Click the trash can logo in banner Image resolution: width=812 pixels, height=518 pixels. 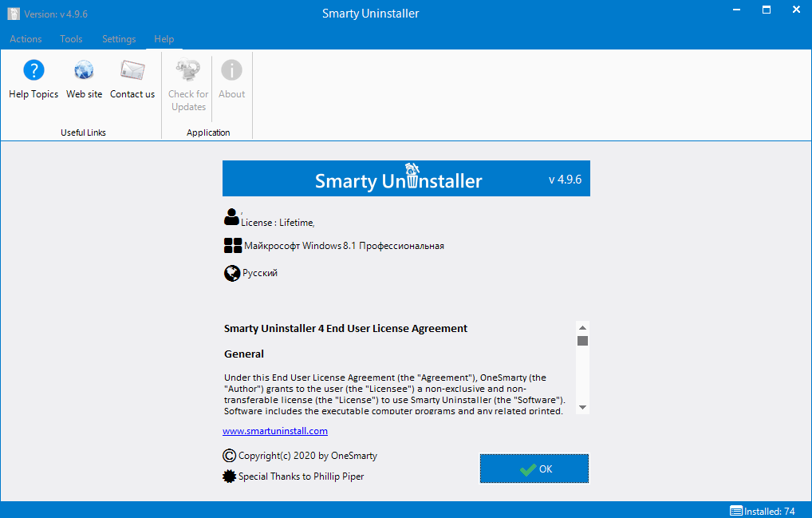tap(412, 176)
